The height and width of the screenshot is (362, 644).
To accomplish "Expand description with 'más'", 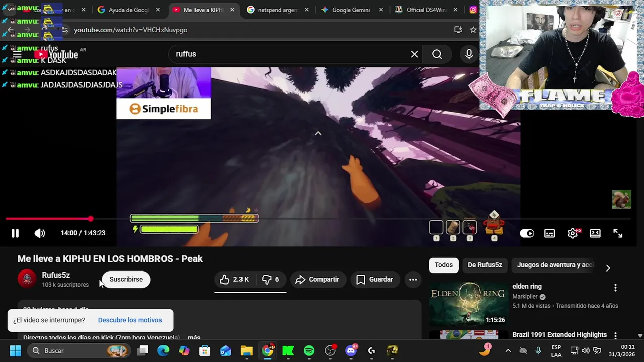I will 194,337.
